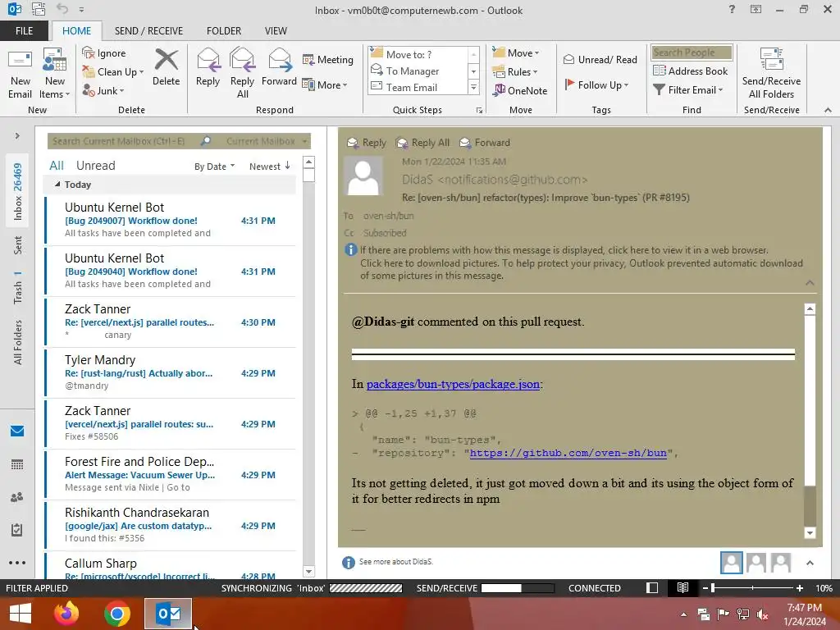This screenshot has height=630, width=840.
Task: Open Tyler Mandry rust-lang email
Action: point(171,373)
